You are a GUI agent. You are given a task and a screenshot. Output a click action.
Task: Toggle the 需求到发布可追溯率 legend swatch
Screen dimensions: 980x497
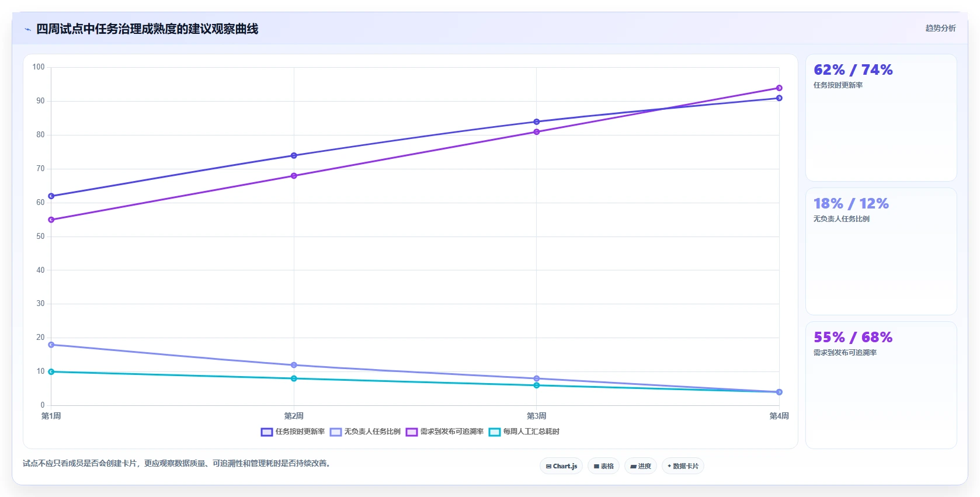point(412,432)
